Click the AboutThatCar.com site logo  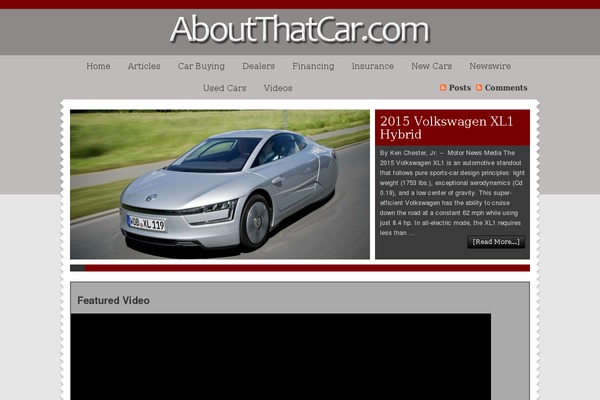pos(300,29)
